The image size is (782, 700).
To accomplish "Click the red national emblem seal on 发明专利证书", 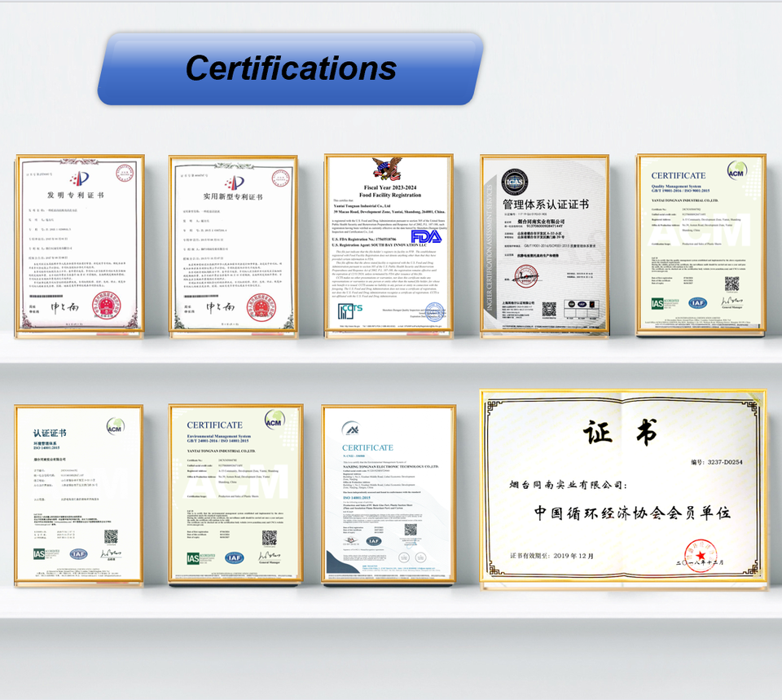I will [x=108, y=306].
